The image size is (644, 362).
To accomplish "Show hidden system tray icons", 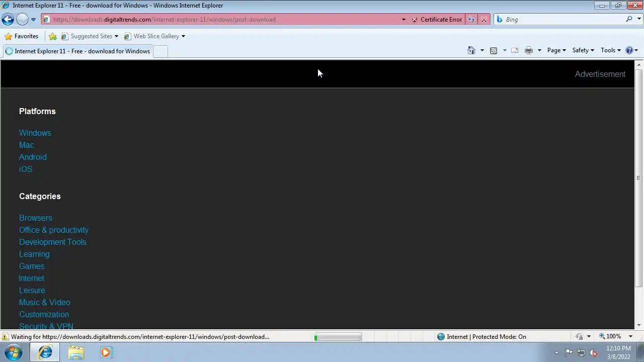I will [556, 352].
